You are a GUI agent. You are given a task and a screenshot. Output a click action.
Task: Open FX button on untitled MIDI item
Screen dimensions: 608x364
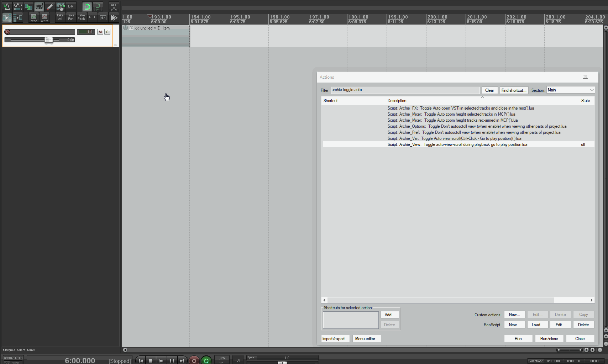pyautogui.click(x=131, y=28)
